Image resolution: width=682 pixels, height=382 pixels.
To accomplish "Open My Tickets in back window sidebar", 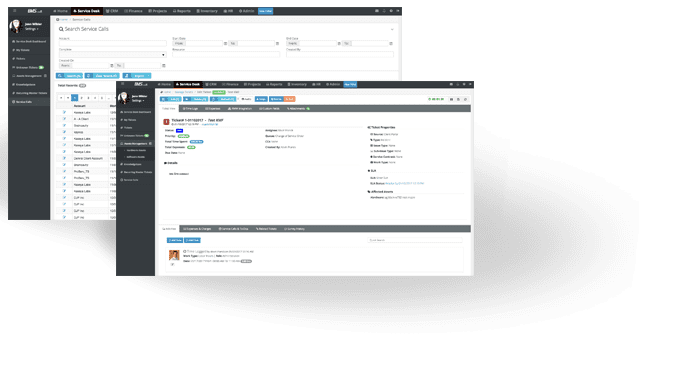I will [x=21, y=50].
